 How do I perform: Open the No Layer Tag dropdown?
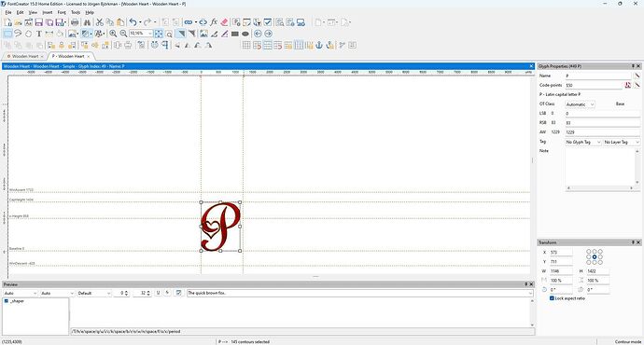(x=622, y=142)
